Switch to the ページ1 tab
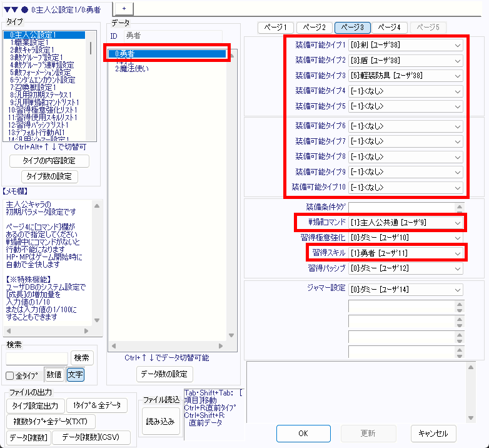Image resolution: width=489 pixels, height=448 pixels. click(x=276, y=28)
